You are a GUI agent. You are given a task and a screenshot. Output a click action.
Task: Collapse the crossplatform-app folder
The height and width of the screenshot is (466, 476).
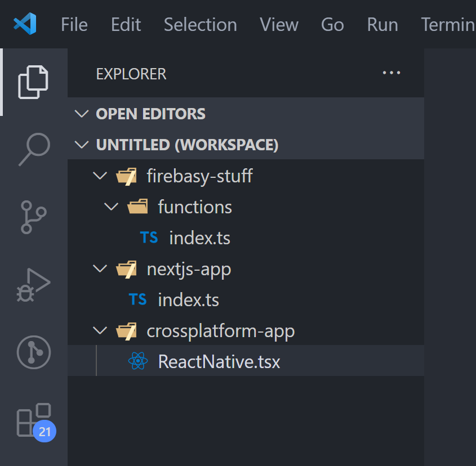click(220, 331)
